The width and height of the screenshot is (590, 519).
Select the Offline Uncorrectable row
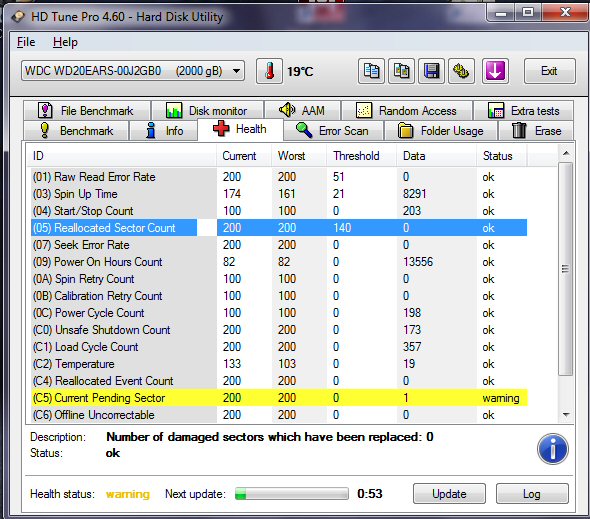pyautogui.click(x=279, y=415)
